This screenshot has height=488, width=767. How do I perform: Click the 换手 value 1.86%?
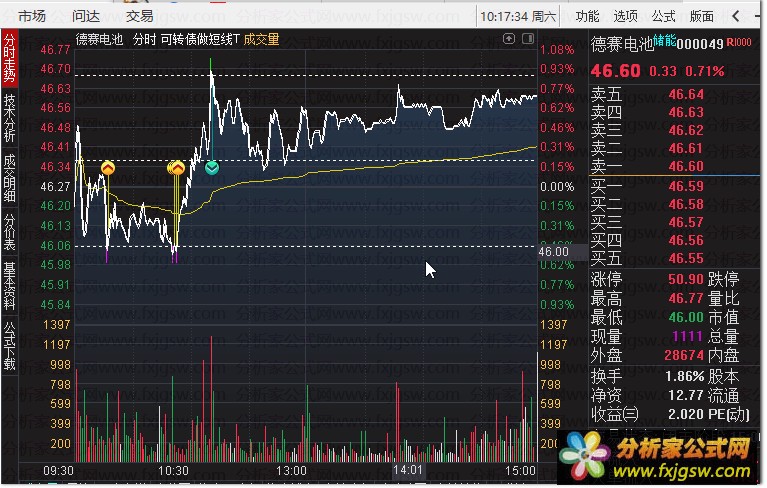684,377
